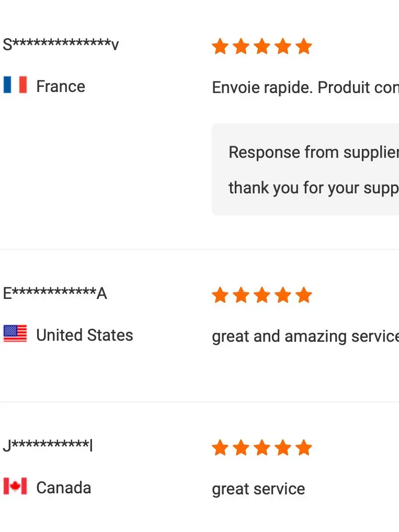Click the "Response from supplier" heading
The image size is (399, 532).
pos(313,152)
